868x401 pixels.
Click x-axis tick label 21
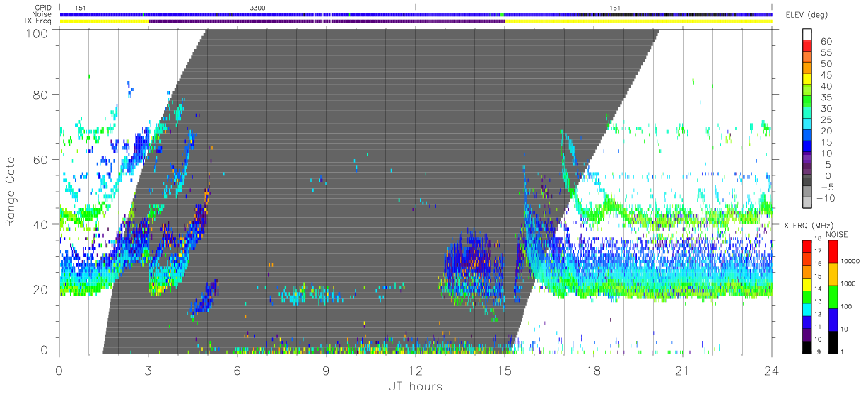[x=682, y=370]
